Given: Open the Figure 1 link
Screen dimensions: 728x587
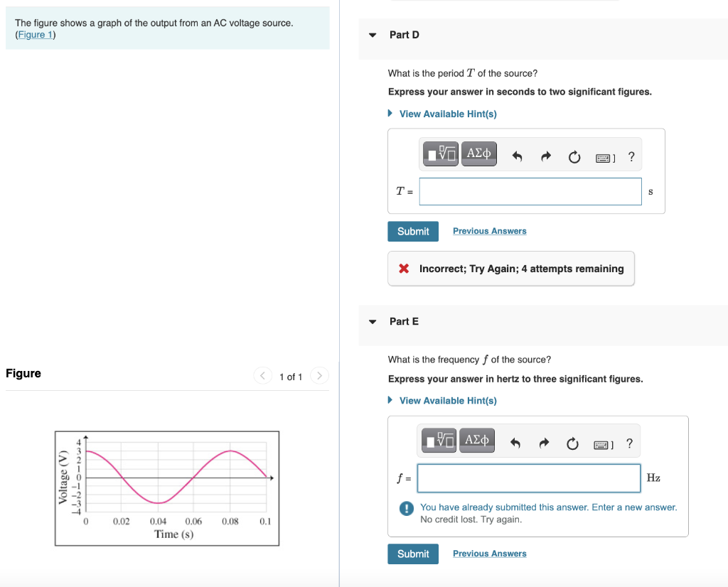Looking at the screenshot, I should click(x=36, y=34).
